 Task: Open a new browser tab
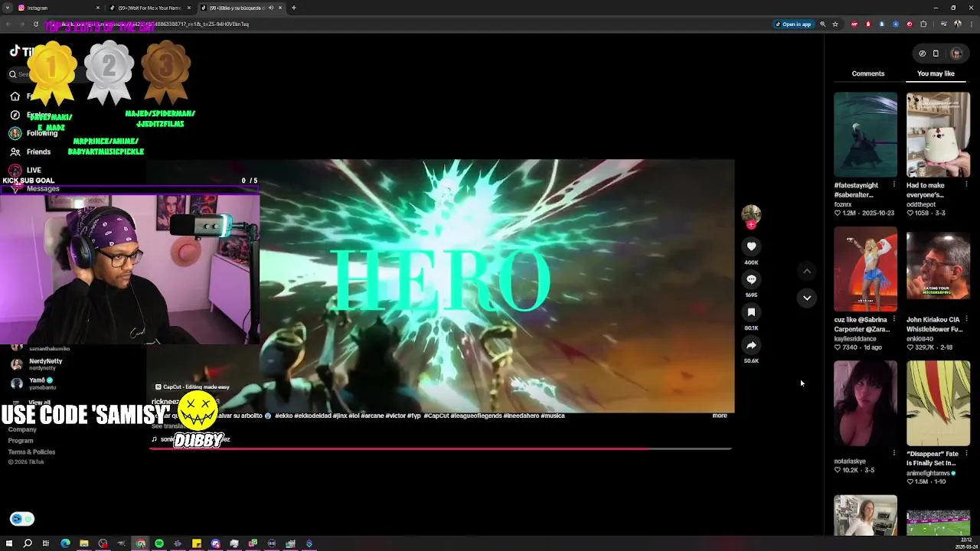[x=294, y=8]
